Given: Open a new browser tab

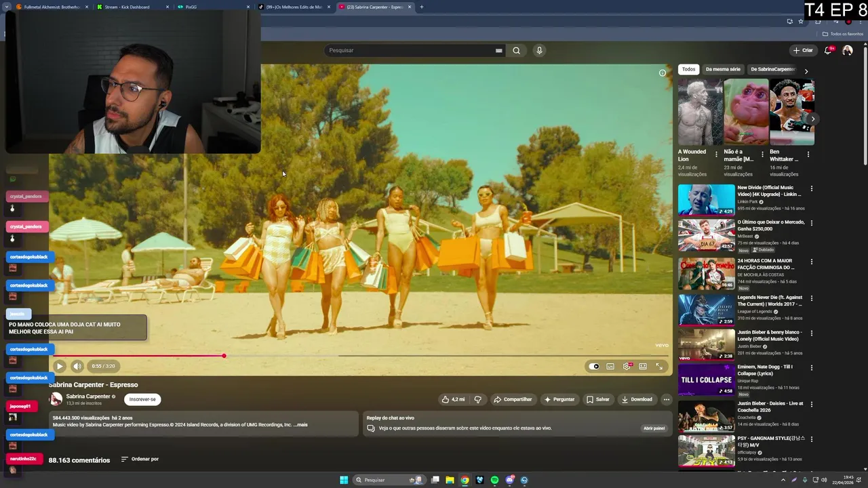Looking at the screenshot, I should coord(421,7).
